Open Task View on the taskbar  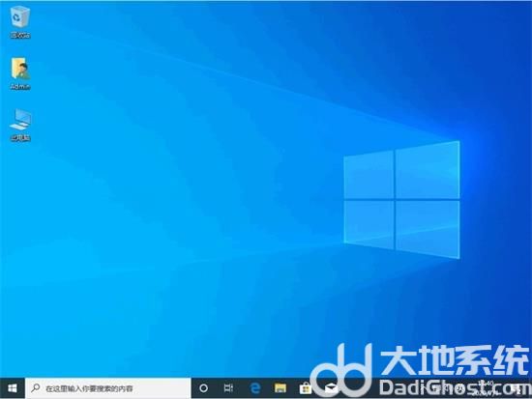228,388
